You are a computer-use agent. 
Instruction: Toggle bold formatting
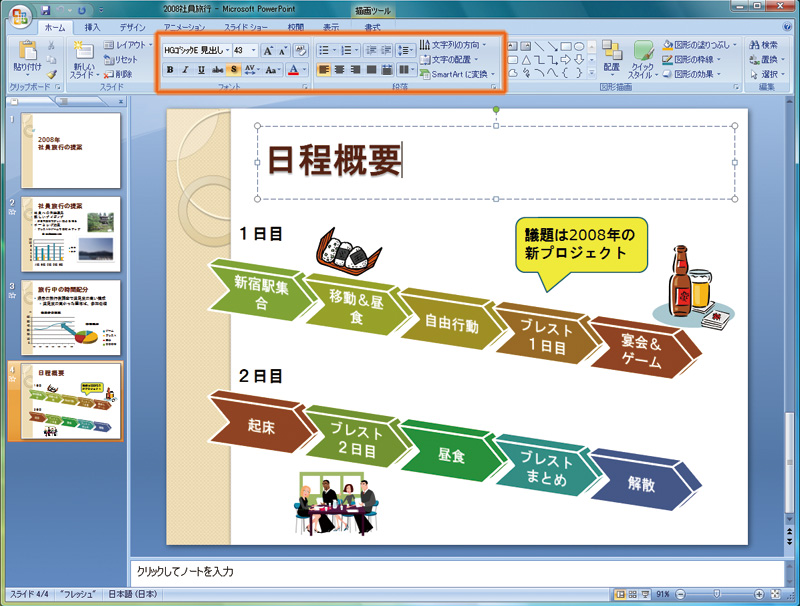click(170, 69)
